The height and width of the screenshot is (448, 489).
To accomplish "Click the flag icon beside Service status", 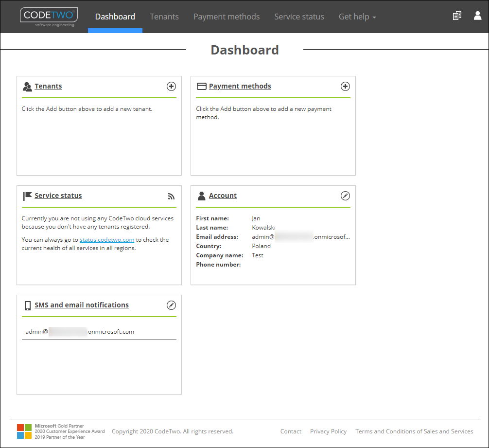I will click(x=27, y=196).
